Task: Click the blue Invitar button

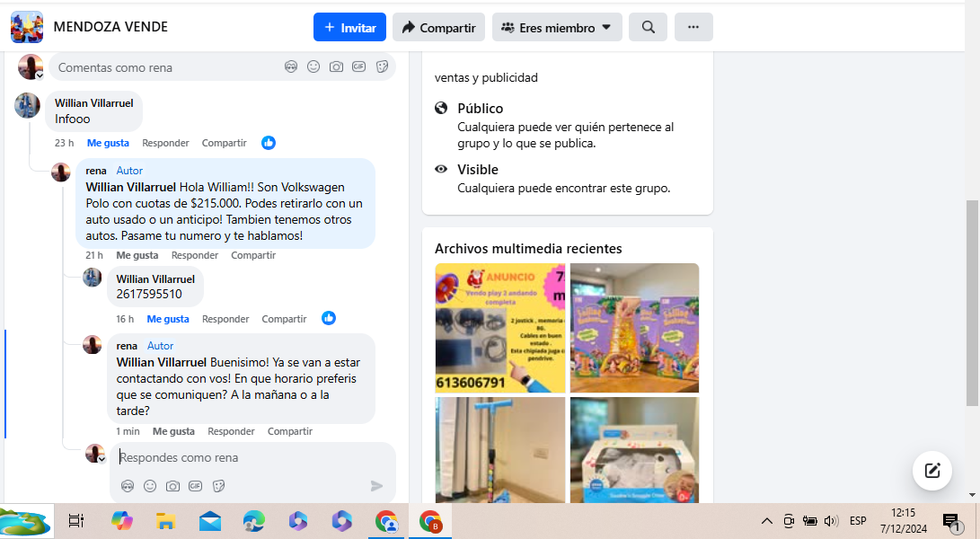Action: point(349,27)
